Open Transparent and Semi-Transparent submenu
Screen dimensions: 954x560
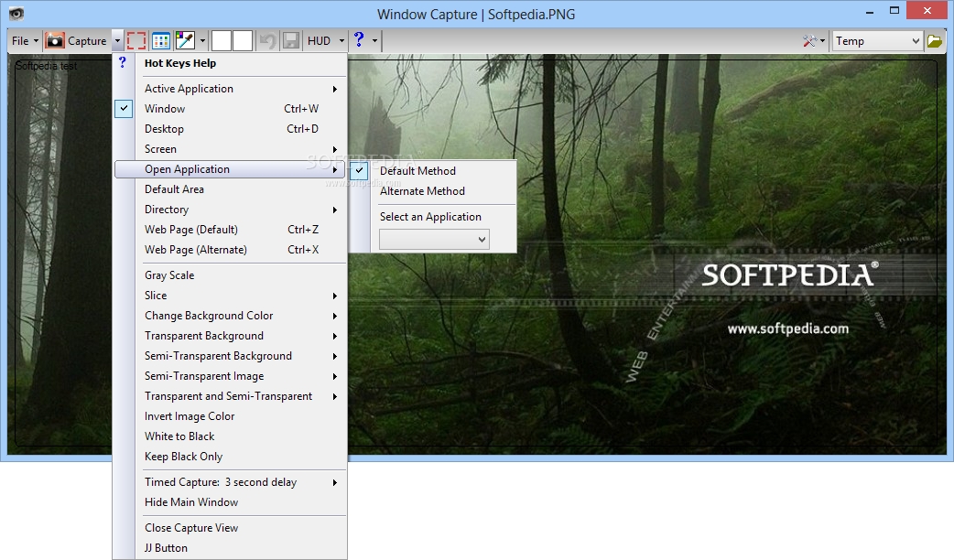(x=231, y=396)
